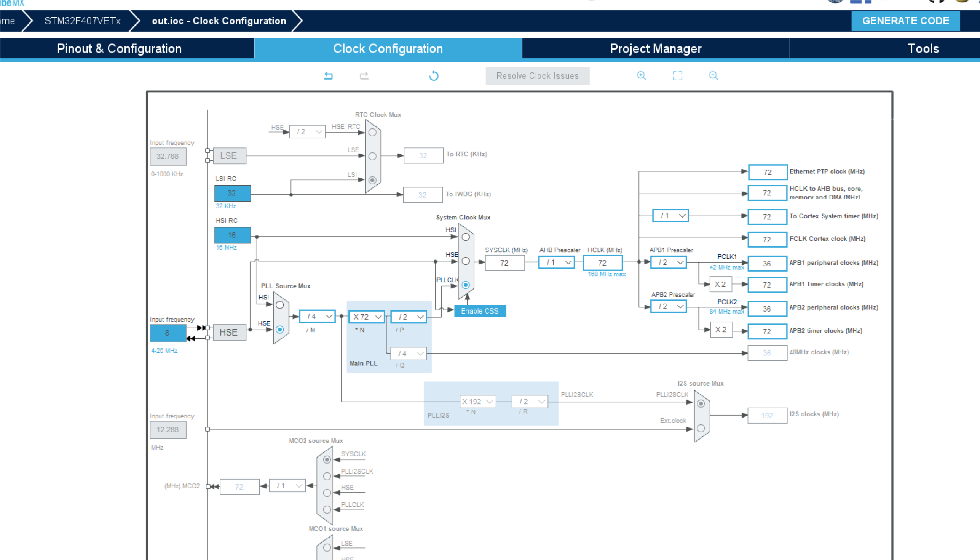Click out.ioc - Clock Configuration breadcrumb

tap(219, 21)
